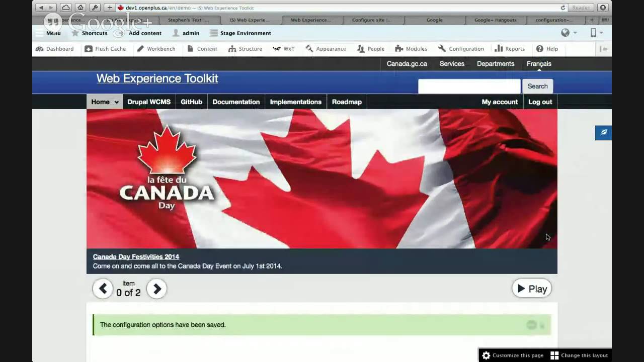
Task: Click the Canada.gc.ca link
Action: pyautogui.click(x=407, y=64)
